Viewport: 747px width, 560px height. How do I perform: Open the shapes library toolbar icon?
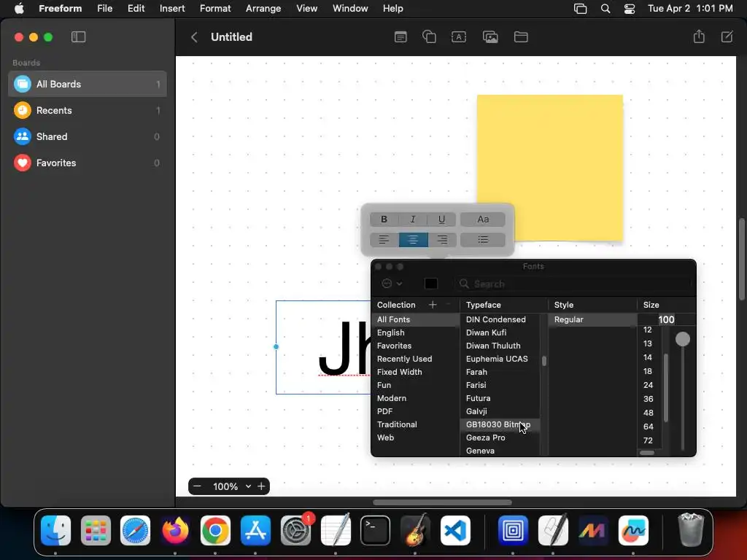[x=429, y=37]
